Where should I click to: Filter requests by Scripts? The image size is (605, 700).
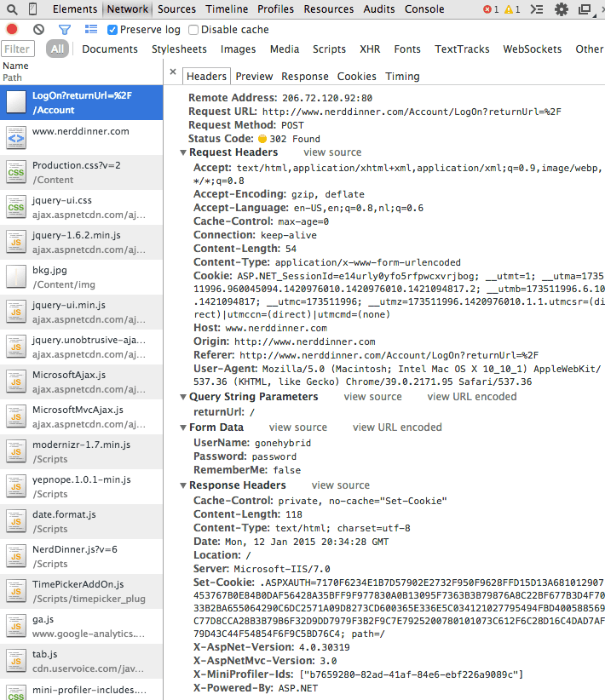(329, 49)
